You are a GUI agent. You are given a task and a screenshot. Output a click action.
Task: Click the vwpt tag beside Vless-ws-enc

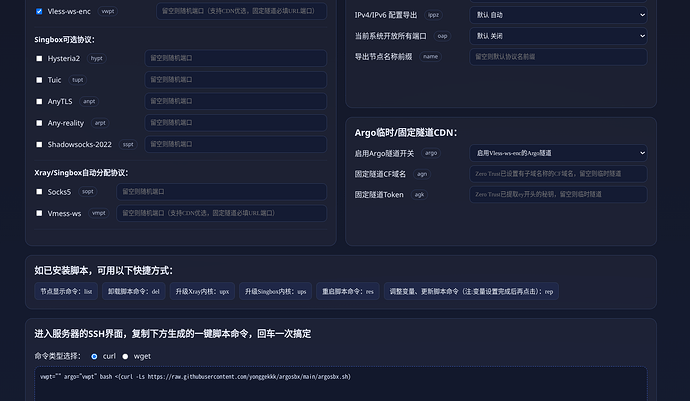click(x=108, y=11)
